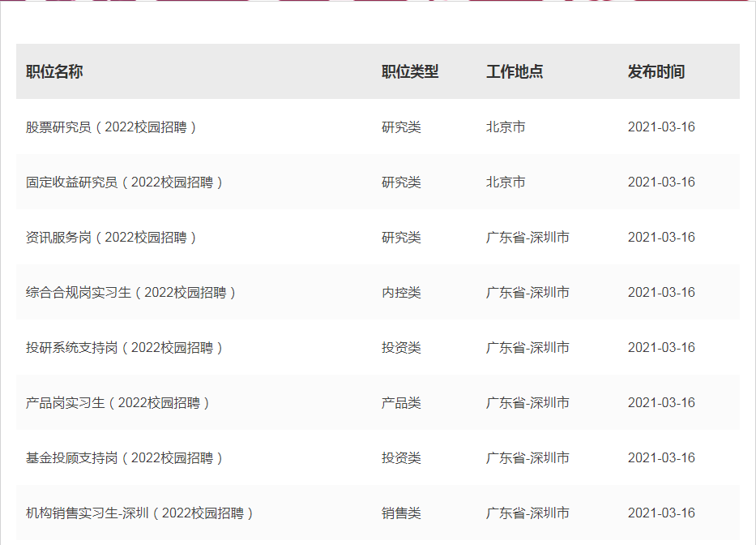Screen dimensions: 756x545
Task: Click the 发布时间 column header
Action: point(656,72)
